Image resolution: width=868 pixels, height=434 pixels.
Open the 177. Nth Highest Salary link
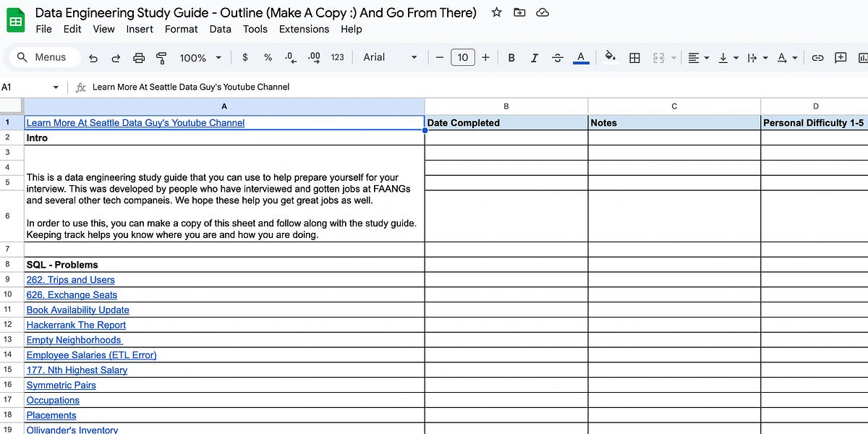pyautogui.click(x=77, y=370)
